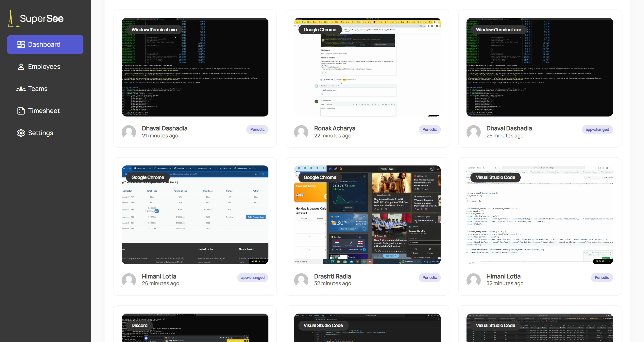
Task: Open the Teams section
Action: tap(38, 89)
